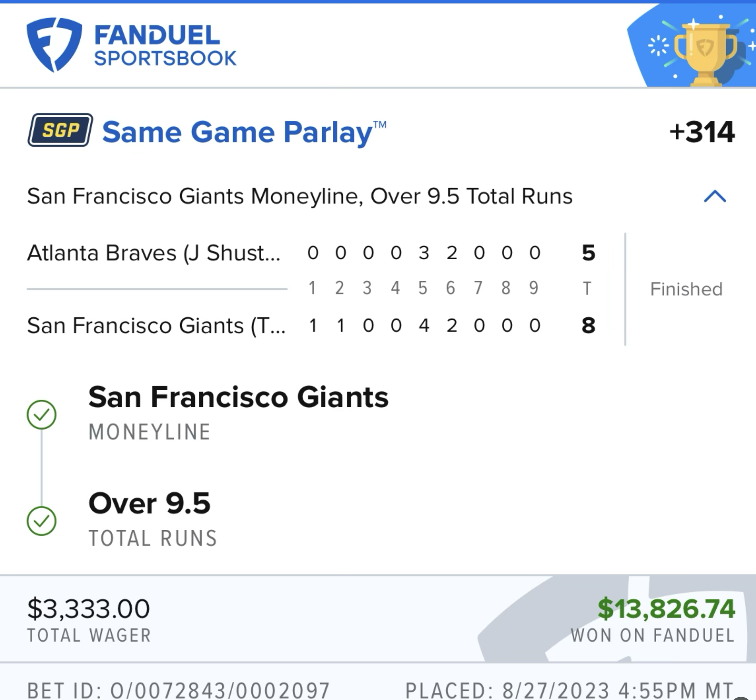The width and height of the screenshot is (756, 700).
Task: Click the FanDuel Sportsbook wordmark
Action: [x=165, y=46]
